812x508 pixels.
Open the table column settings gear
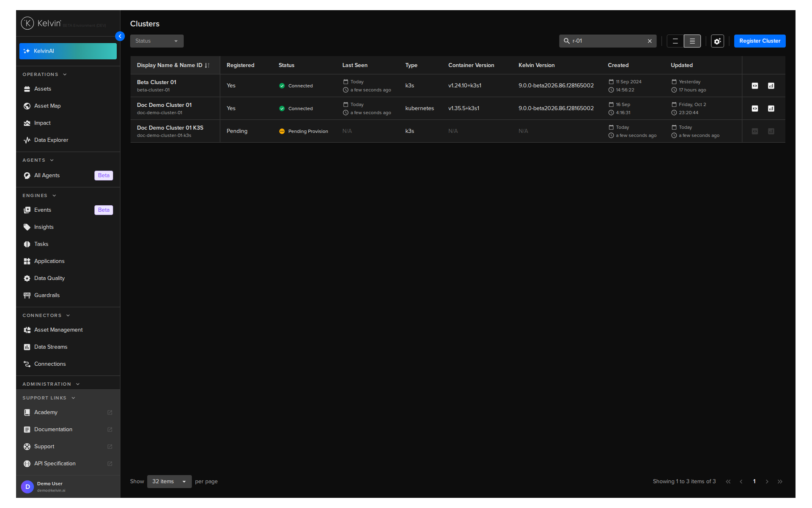[717, 41]
